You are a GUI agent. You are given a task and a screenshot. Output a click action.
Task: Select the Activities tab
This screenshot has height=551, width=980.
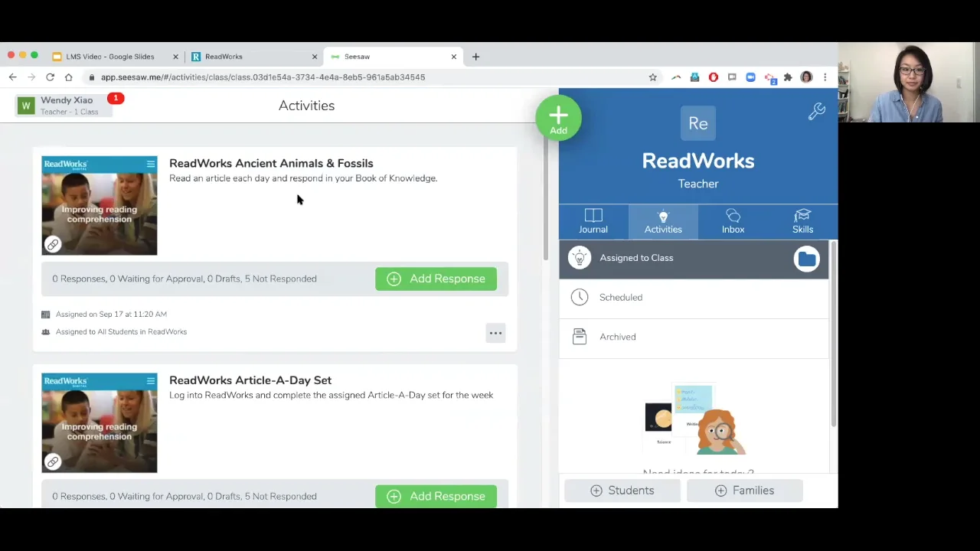(x=663, y=221)
